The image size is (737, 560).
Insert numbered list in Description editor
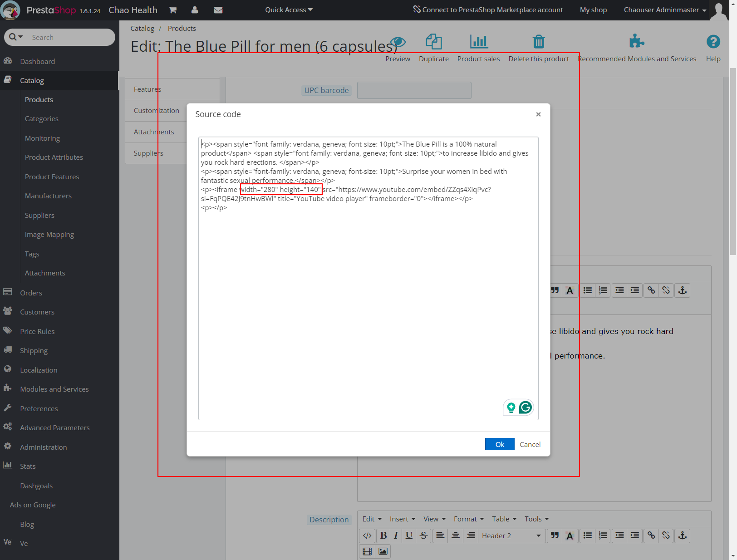pos(603,536)
